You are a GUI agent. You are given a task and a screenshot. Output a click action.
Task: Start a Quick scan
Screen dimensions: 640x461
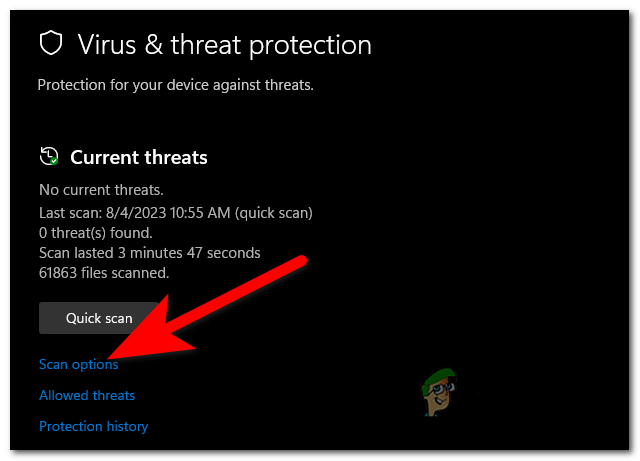click(99, 318)
